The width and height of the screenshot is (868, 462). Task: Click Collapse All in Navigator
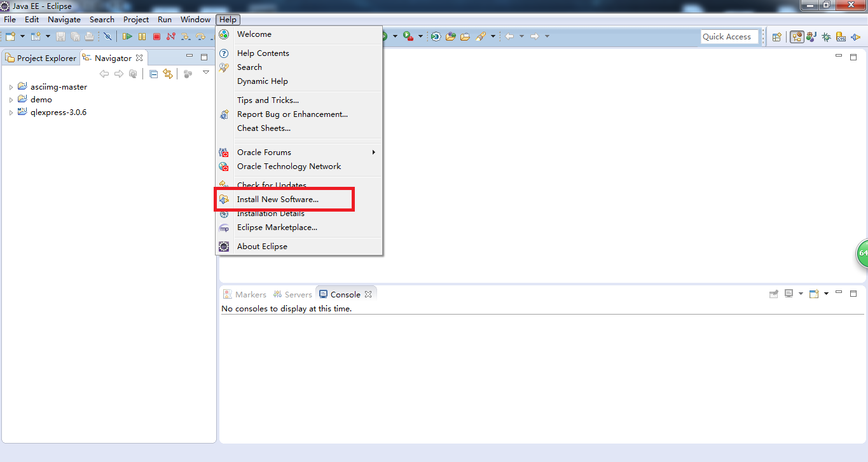click(153, 74)
